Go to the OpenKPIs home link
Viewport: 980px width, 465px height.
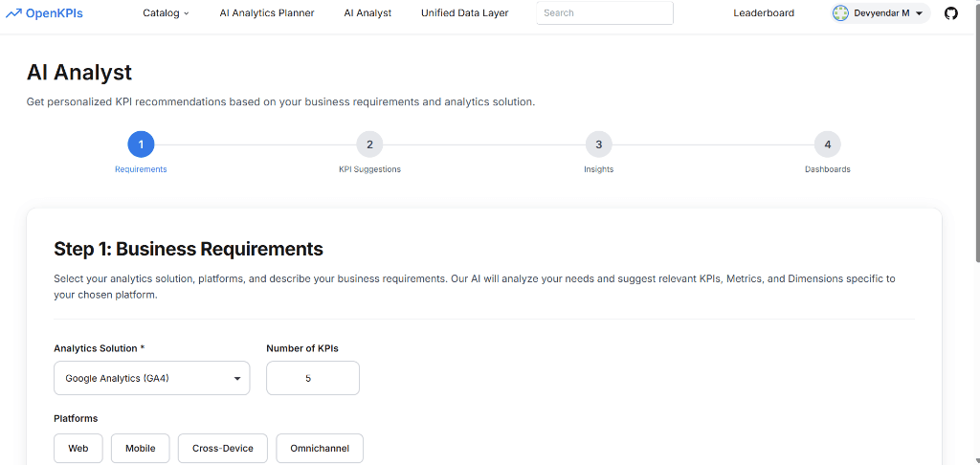click(44, 12)
